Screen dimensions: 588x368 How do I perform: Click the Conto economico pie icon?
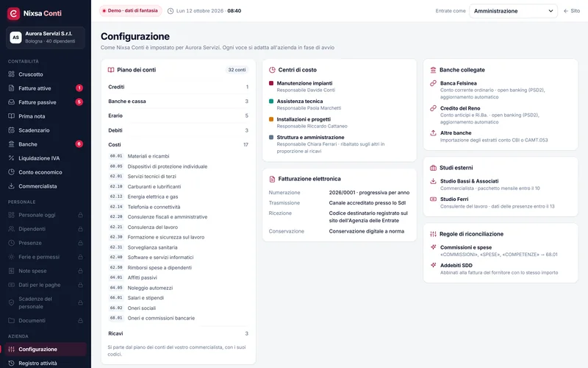(11, 172)
